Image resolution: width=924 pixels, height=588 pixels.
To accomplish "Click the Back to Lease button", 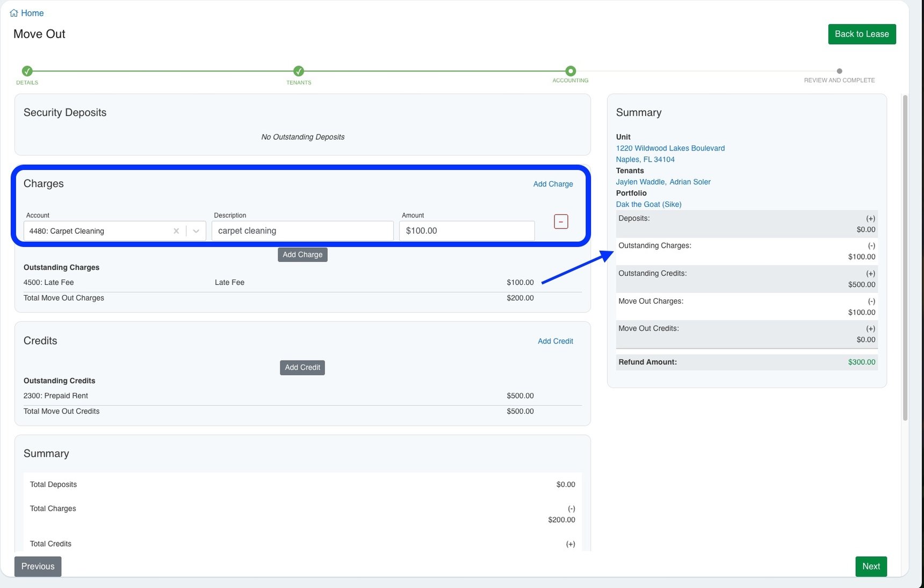I will point(862,34).
